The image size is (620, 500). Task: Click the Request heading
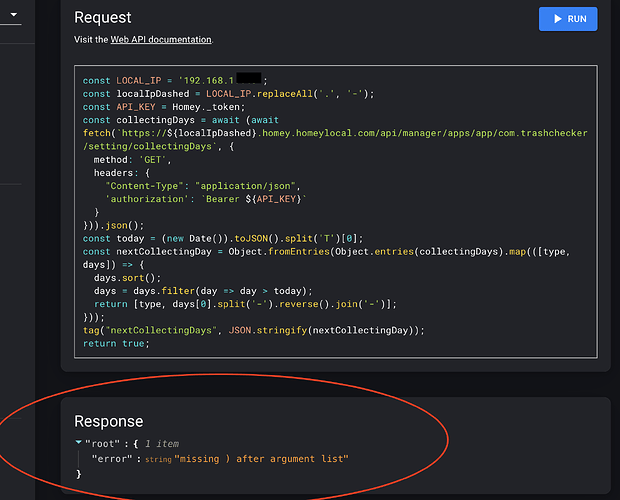[103, 17]
